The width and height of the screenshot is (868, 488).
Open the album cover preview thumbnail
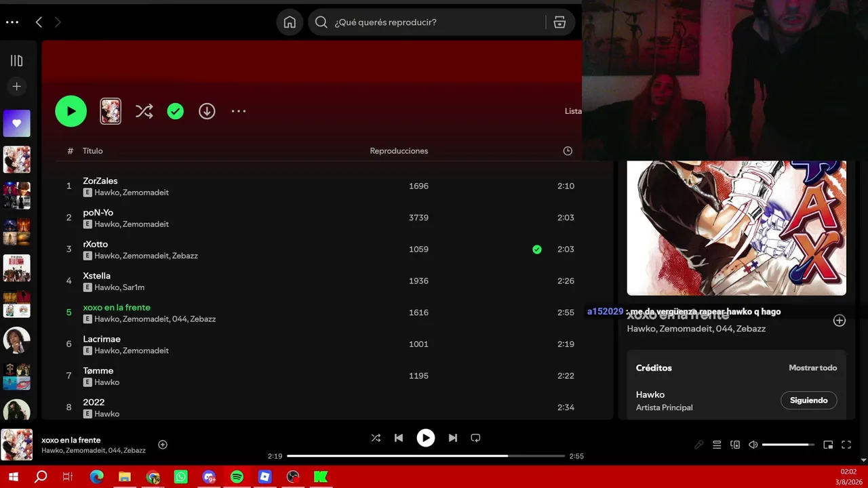[111, 111]
